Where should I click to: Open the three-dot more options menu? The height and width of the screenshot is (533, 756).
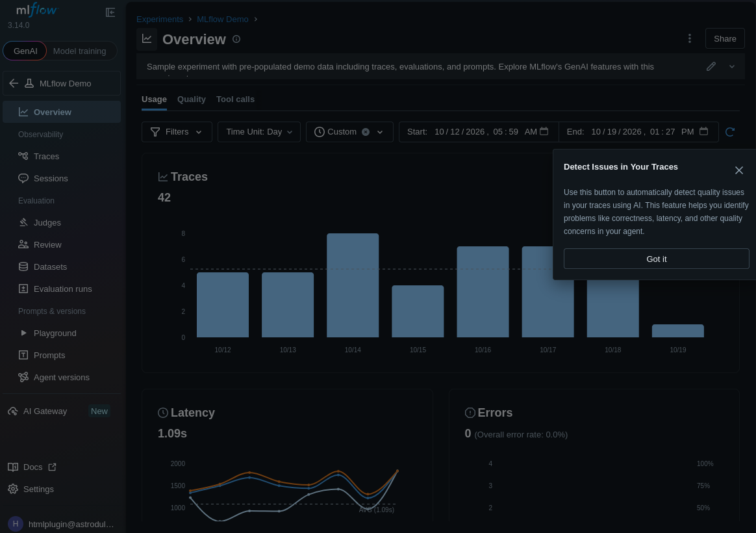(690, 38)
